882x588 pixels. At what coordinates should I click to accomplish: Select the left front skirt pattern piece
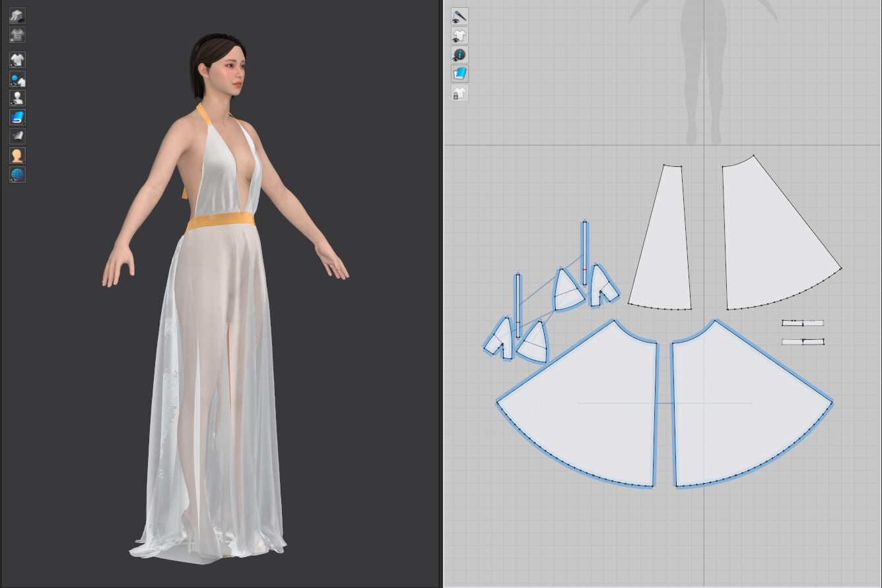click(x=574, y=409)
